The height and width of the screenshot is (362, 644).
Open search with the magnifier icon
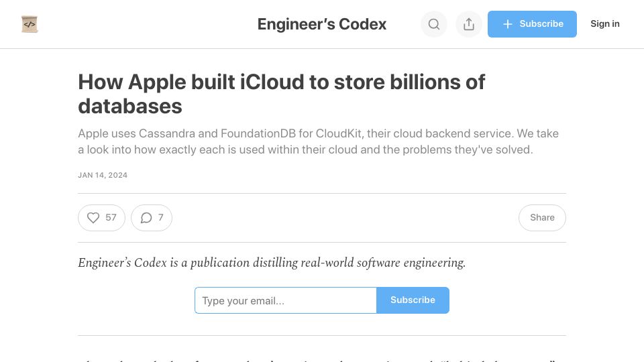click(x=434, y=24)
